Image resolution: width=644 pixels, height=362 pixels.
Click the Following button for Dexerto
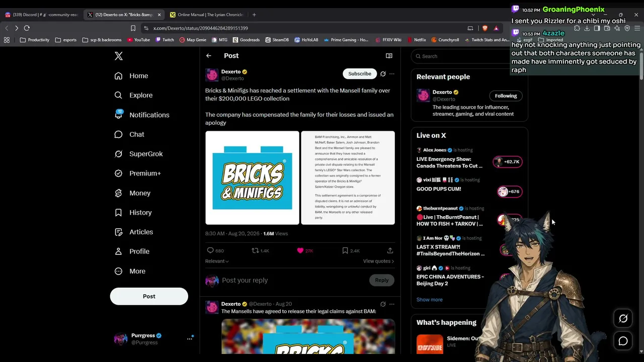pos(506,96)
